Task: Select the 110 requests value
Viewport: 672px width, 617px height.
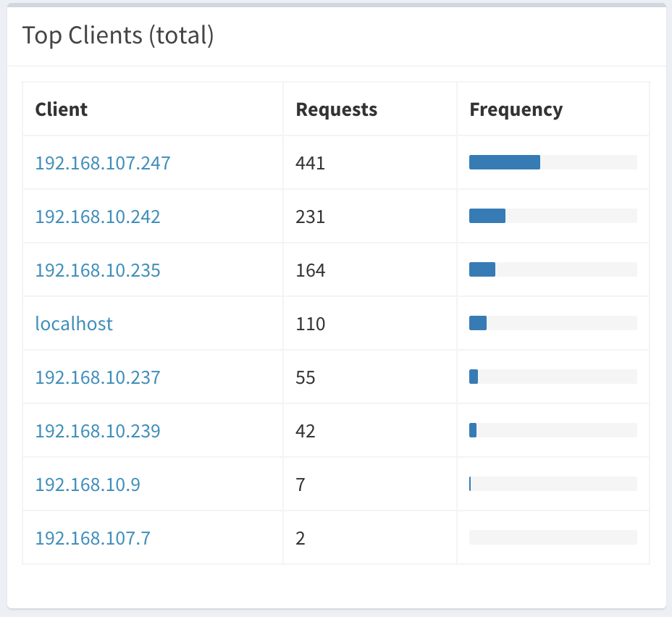Action: click(x=310, y=324)
